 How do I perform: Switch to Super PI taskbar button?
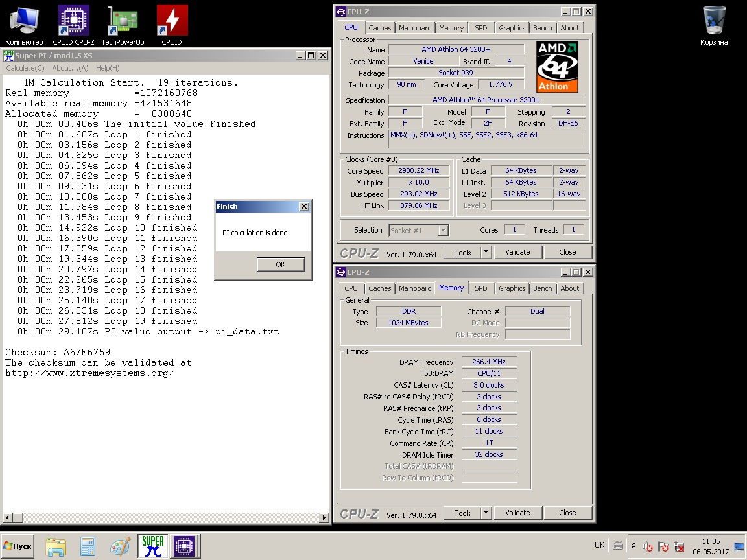tap(152, 546)
